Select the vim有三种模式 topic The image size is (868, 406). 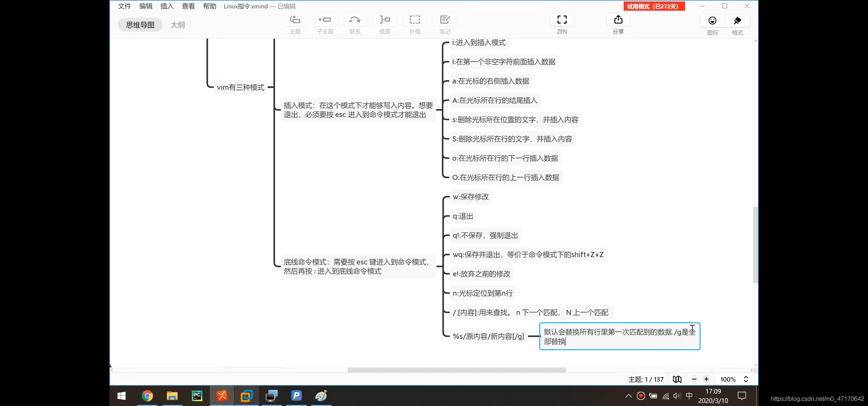pos(240,88)
